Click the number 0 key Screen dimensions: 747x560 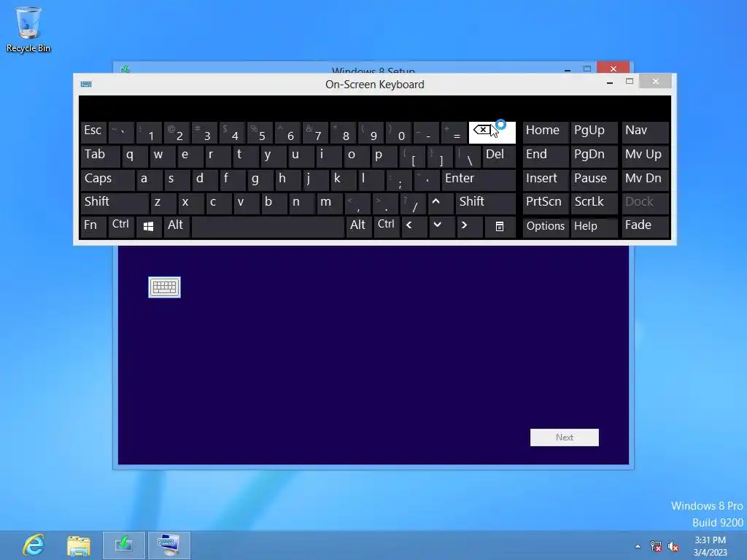(398, 133)
